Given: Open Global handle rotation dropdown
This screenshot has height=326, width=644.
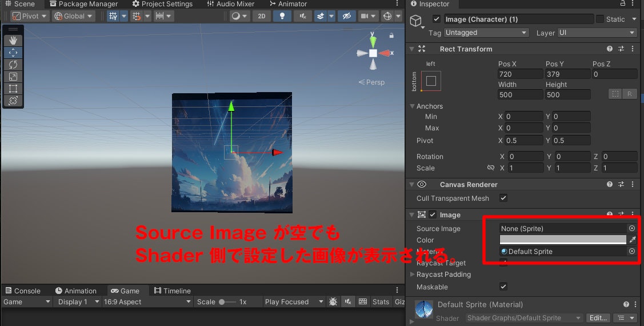Looking at the screenshot, I should coord(74,16).
